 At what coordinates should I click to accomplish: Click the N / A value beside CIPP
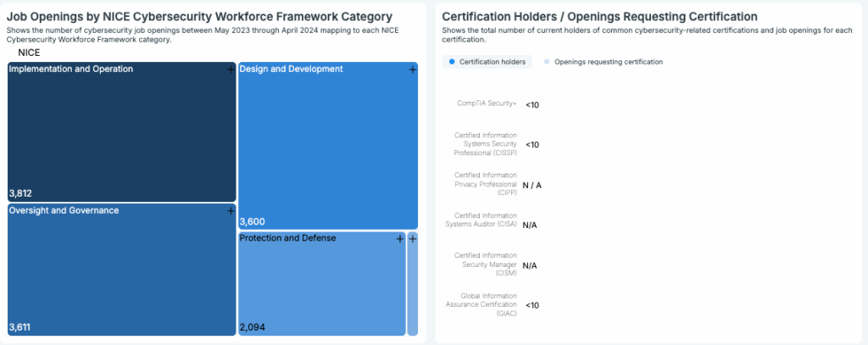(x=531, y=185)
